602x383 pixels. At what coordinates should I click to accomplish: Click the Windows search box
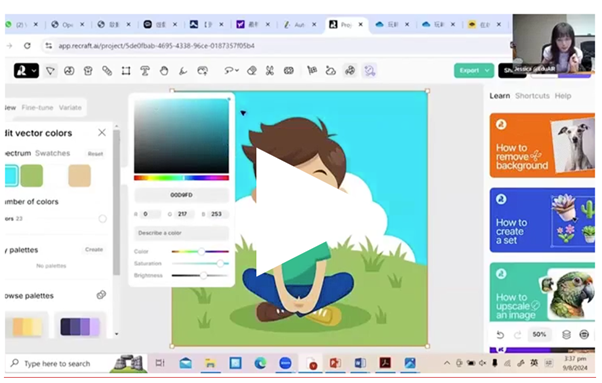tap(58, 363)
